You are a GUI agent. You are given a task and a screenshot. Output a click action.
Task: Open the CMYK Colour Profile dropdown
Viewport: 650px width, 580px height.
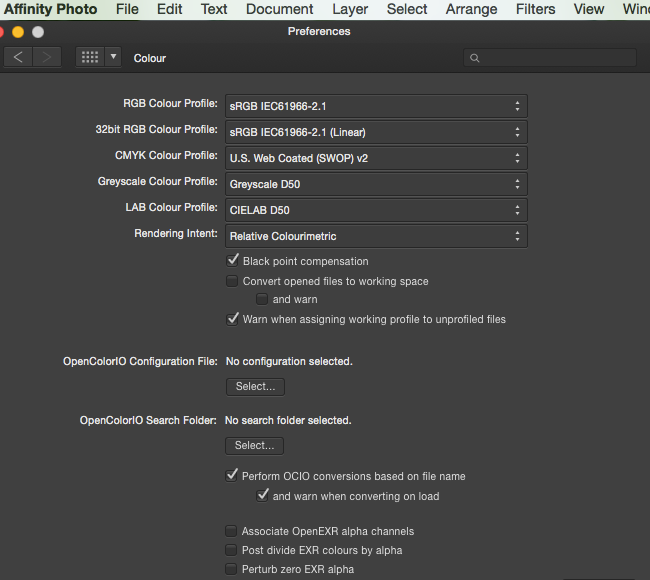point(376,158)
